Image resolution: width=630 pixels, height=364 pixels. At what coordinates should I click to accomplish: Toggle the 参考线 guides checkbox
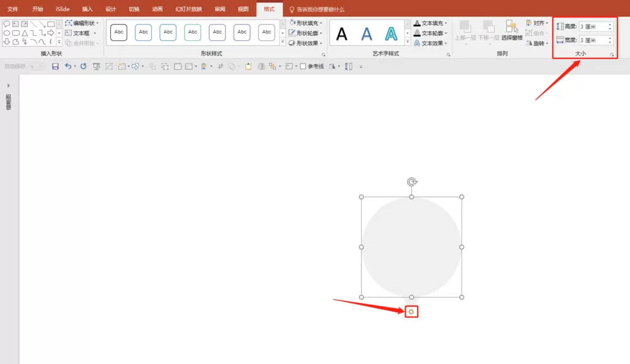(303, 66)
